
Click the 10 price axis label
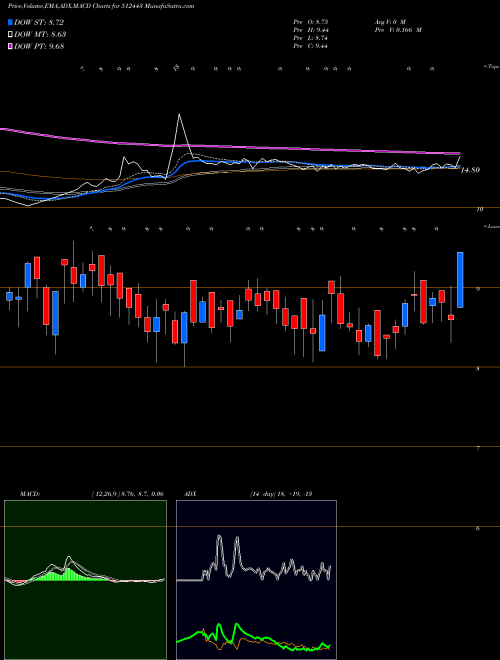tap(479, 209)
